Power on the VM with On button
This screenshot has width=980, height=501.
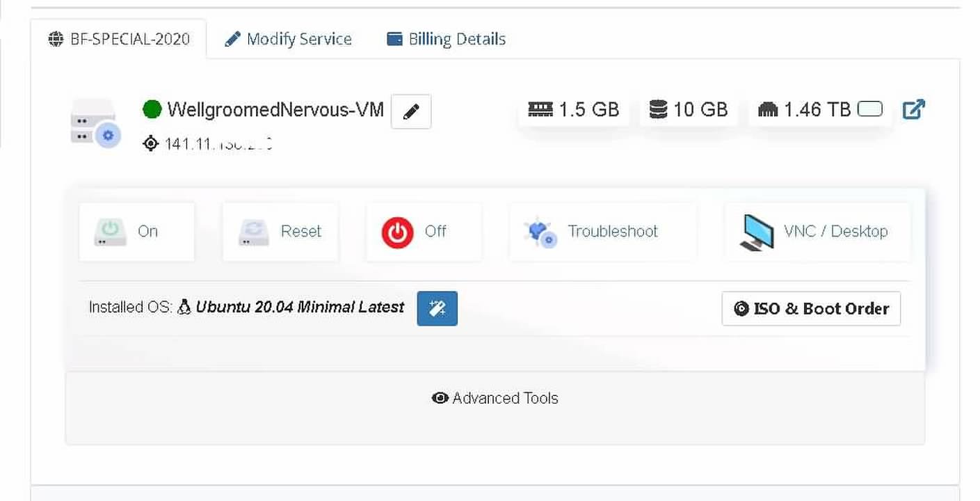pyautogui.click(x=136, y=232)
